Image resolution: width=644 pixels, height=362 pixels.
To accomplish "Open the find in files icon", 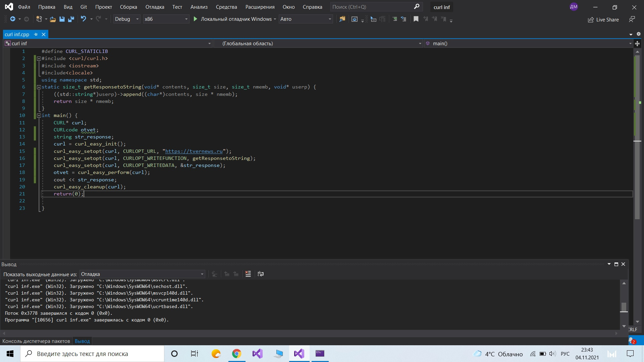I will tap(342, 19).
